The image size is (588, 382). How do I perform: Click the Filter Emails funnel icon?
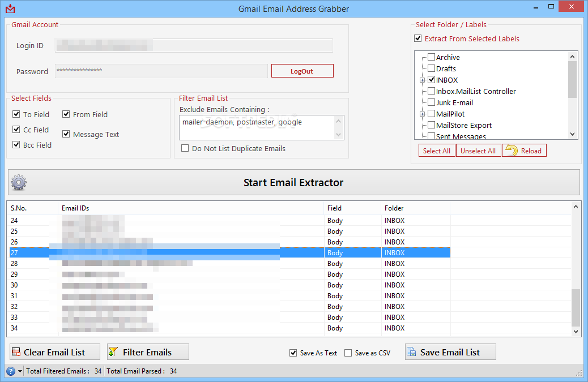tap(113, 351)
